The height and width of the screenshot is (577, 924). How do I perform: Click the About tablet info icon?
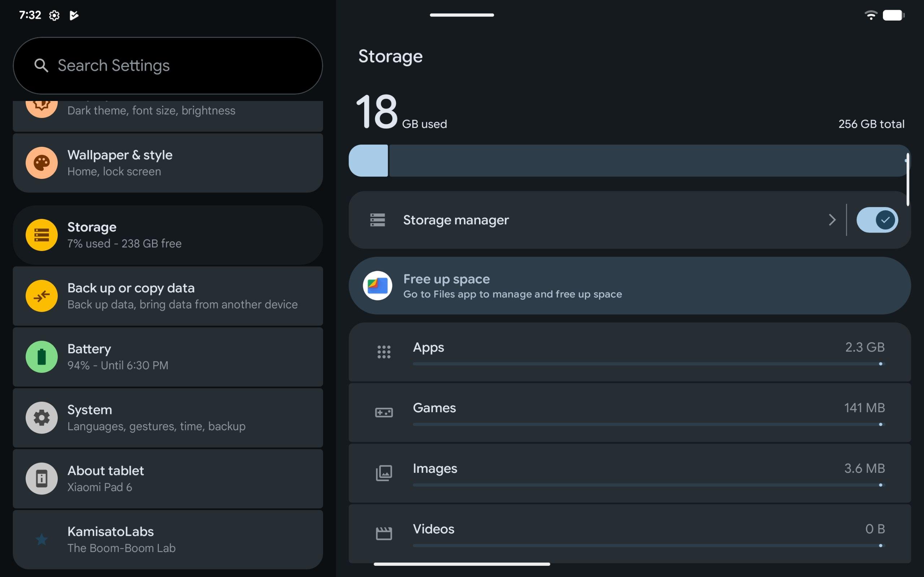[42, 478]
